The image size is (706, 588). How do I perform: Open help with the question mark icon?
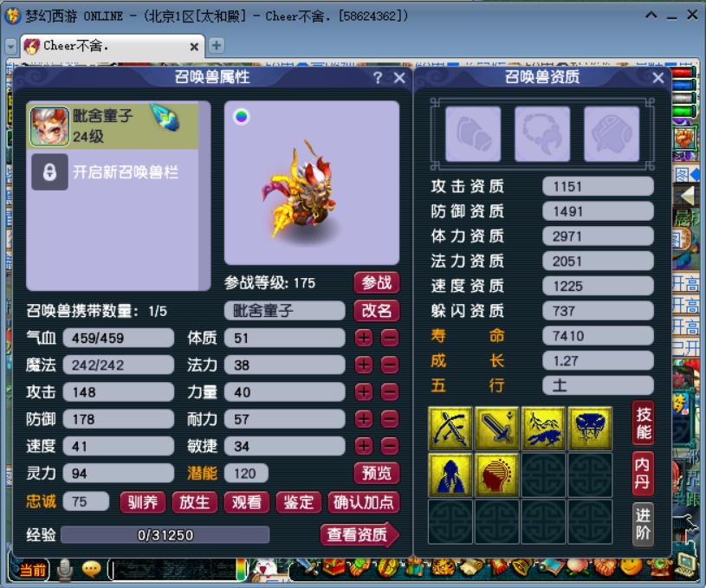click(378, 78)
